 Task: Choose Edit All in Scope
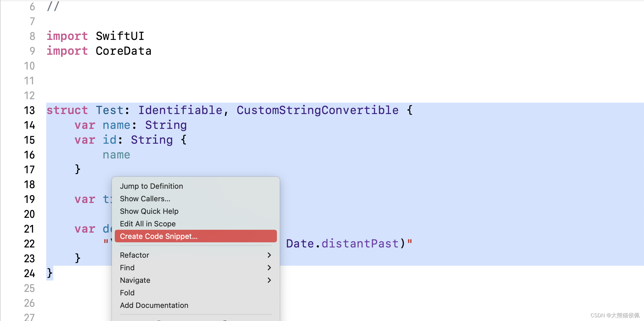click(196, 224)
